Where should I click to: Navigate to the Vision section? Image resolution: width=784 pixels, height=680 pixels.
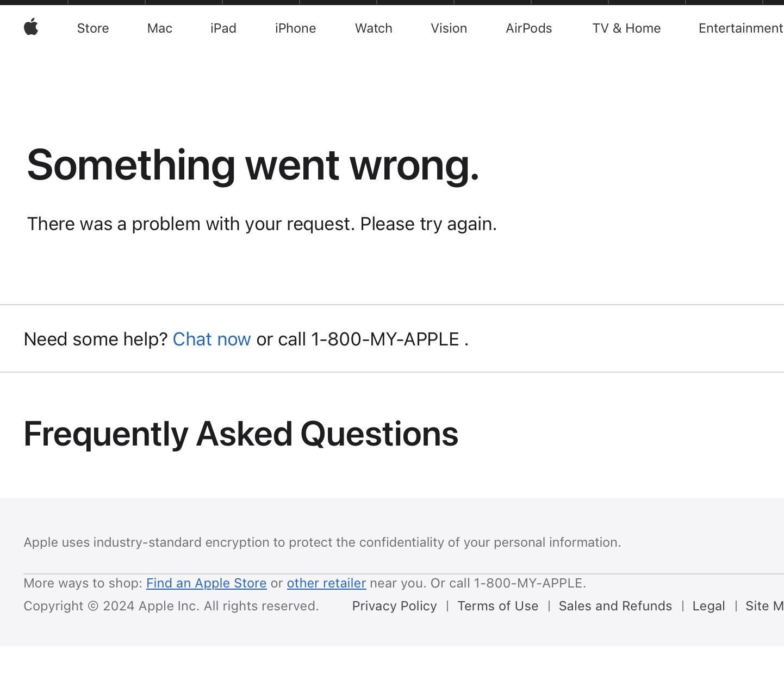(x=449, y=28)
